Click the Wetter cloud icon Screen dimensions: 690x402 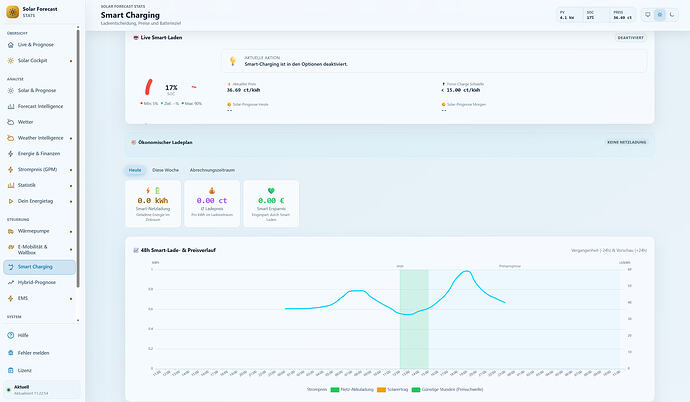pyautogui.click(x=11, y=122)
